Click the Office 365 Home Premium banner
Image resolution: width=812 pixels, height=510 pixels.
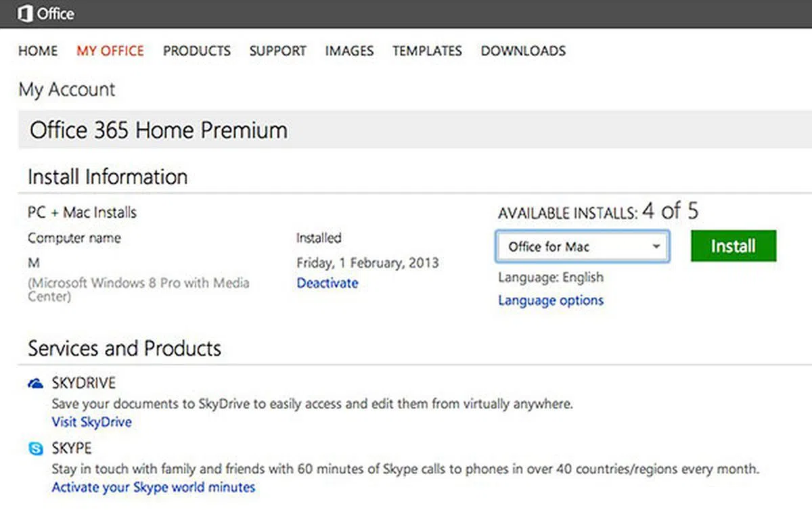(x=158, y=130)
